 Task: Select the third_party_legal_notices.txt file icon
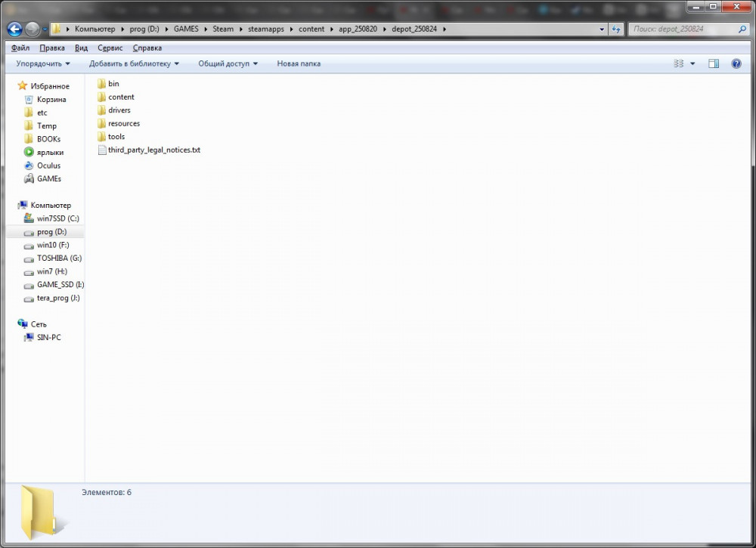[x=102, y=150]
